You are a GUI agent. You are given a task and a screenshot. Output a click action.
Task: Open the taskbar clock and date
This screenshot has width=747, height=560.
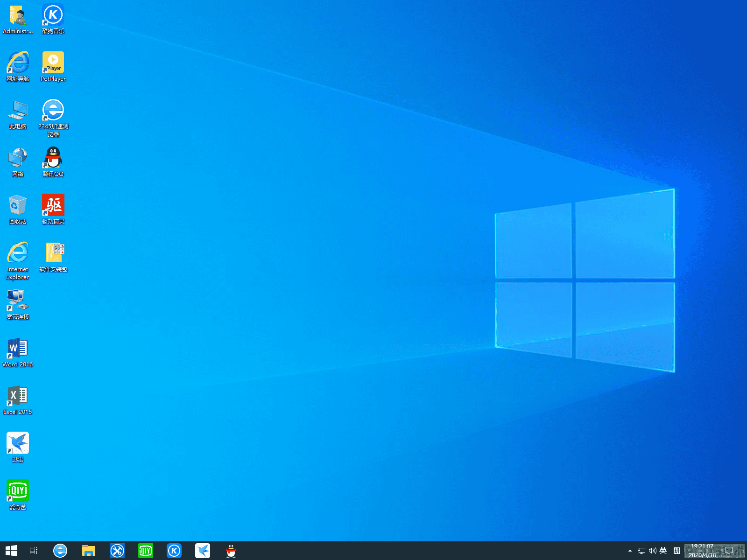coord(702,551)
